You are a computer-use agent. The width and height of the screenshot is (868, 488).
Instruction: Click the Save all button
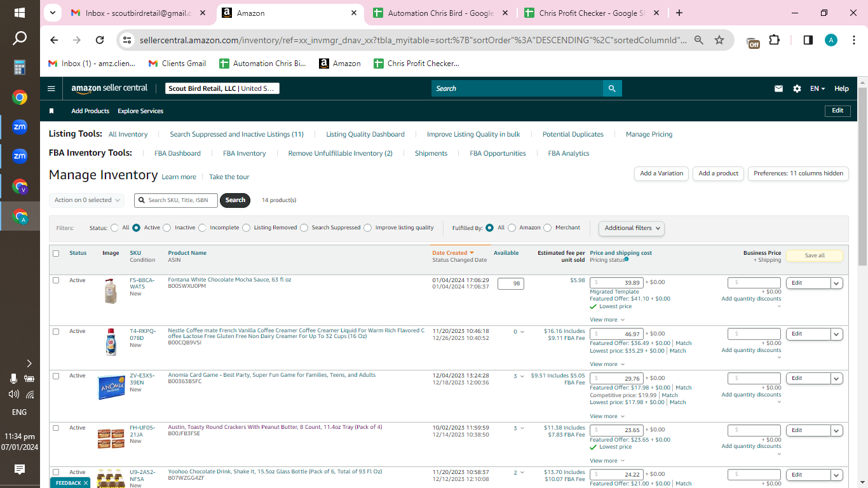click(x=815, y=255)
